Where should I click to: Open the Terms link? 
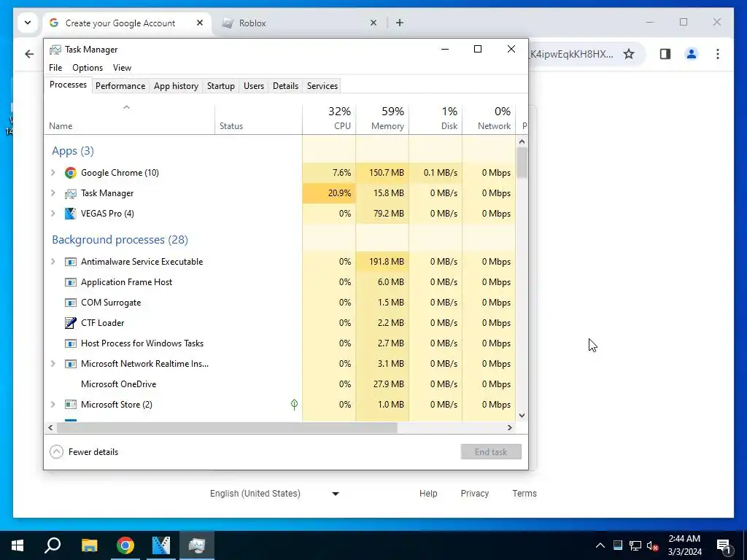click(525, 494)
